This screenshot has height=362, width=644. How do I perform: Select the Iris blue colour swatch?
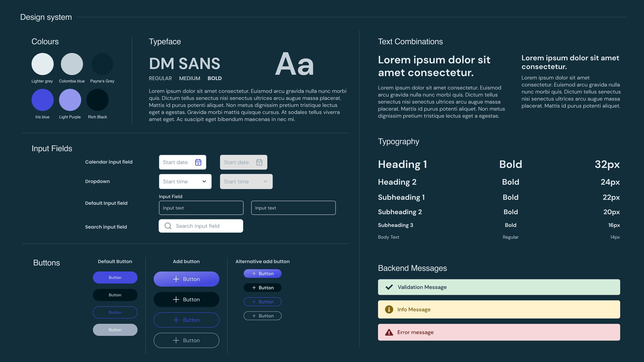point(42,99)
